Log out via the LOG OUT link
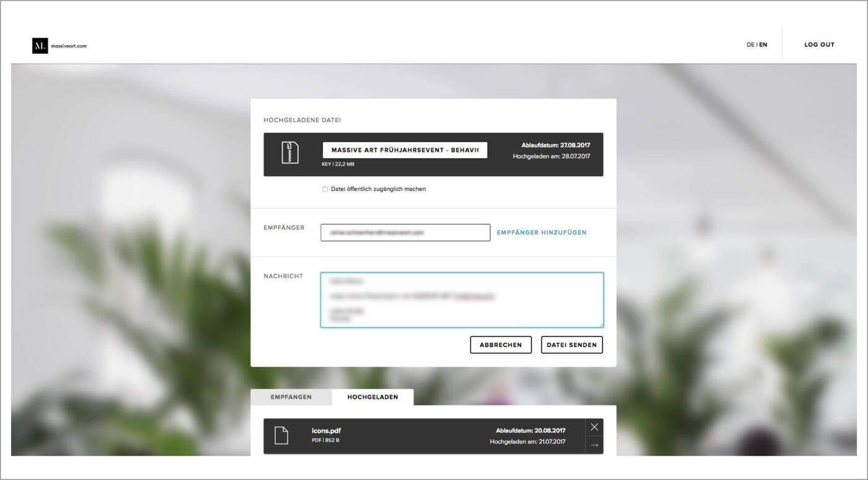The width and height of the screenshot is (868, 480). click(x=819, y=45)
